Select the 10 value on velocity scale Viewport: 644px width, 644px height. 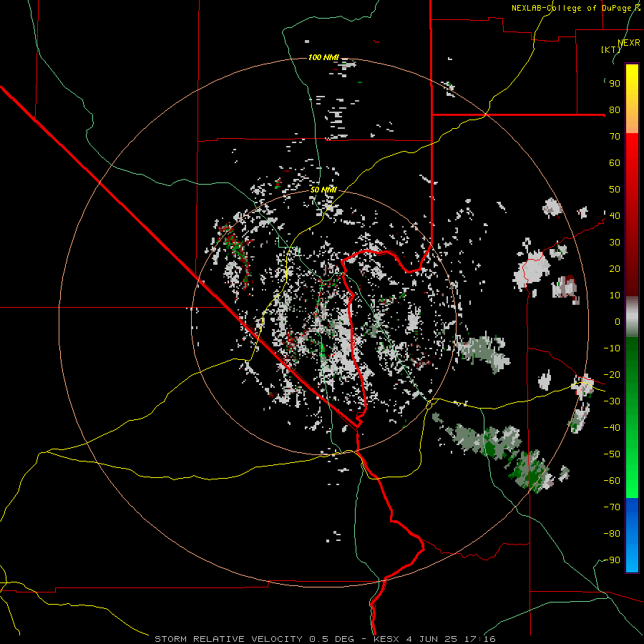[x=615, y=296]
